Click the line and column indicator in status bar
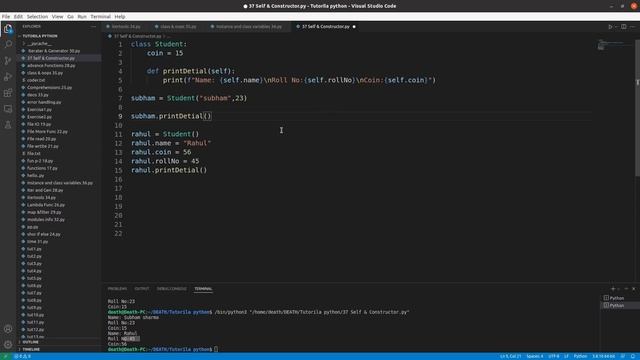The height and width of the screenshot is (360, 640). pos(510,356)
